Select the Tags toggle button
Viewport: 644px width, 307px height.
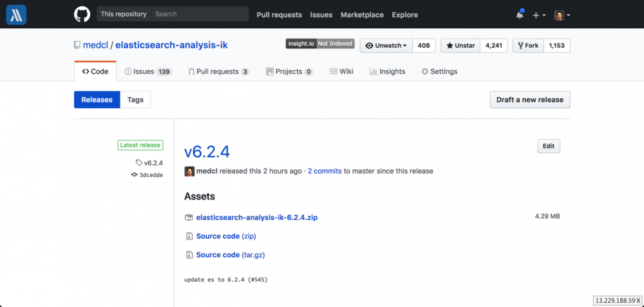coord(135,100)
